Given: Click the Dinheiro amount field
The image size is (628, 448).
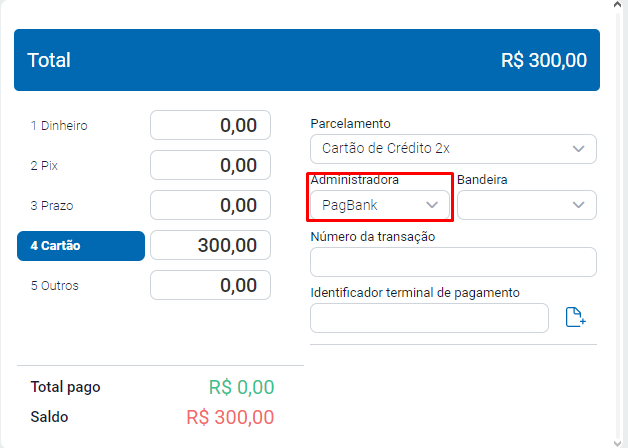Looking at the screenshot, I should click(210, 126).
